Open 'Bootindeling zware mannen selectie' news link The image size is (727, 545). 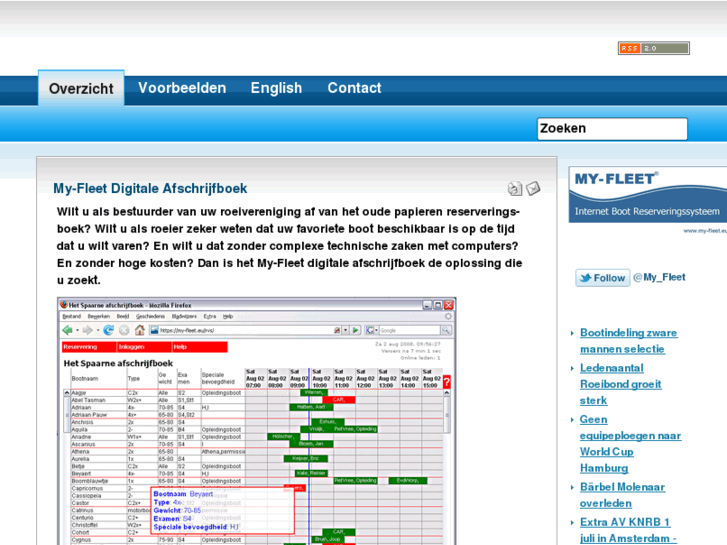[x=628, y=341]
